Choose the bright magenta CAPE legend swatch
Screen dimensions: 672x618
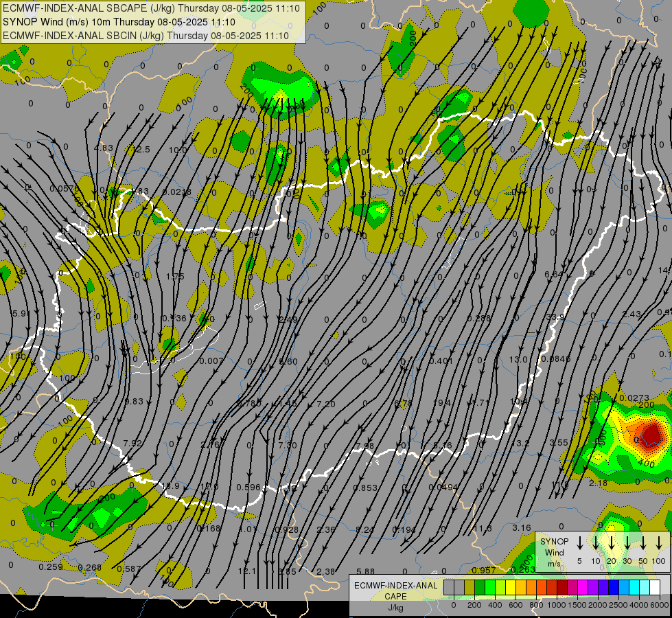point(583,588)
